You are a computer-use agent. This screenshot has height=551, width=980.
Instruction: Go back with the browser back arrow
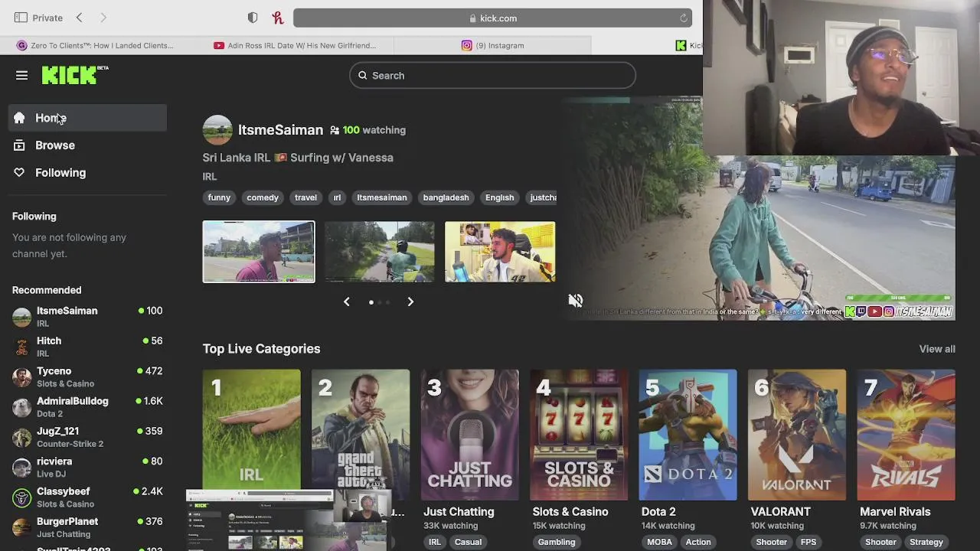79,18
